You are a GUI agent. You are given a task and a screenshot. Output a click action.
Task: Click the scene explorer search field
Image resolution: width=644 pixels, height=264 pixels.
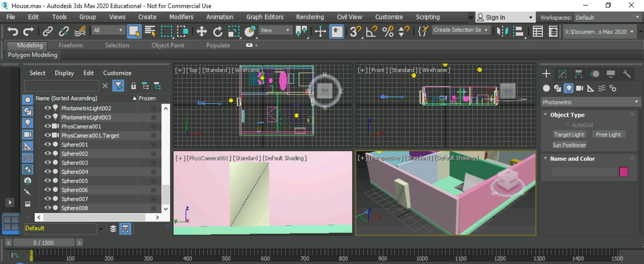(x=62, y=86)
